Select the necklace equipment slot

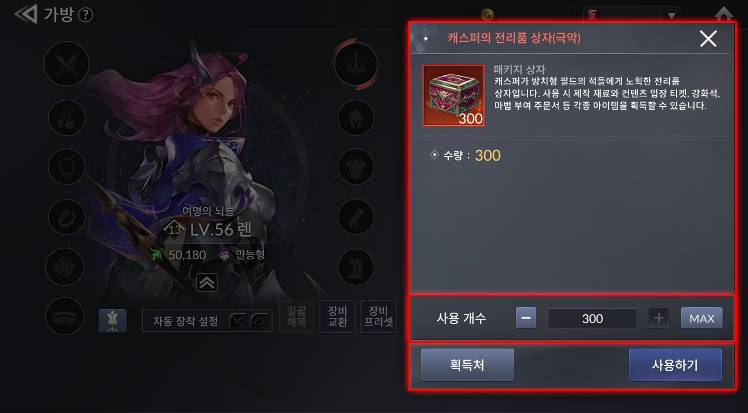67,167
